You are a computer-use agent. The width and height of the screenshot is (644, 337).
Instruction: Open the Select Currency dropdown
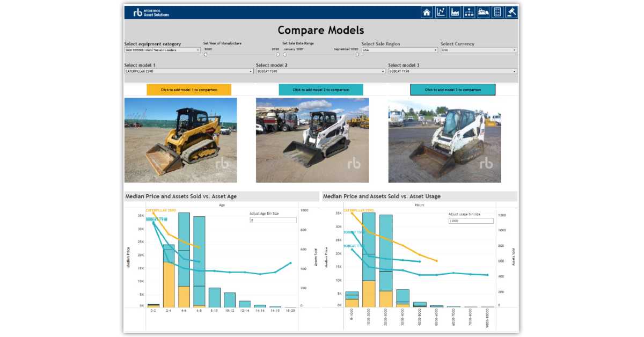pos(479,50)
